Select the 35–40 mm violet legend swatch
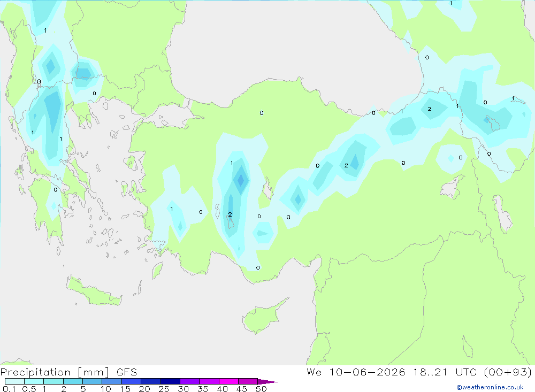 pyautogui.click(x=209, y=381)
